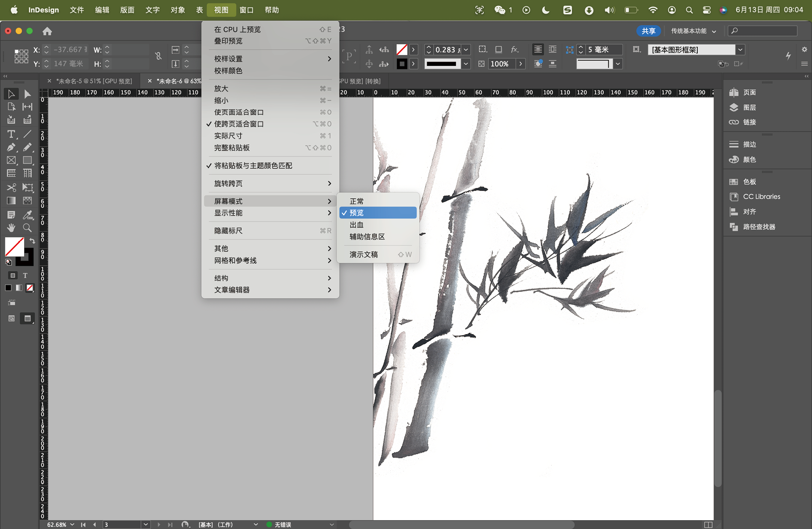Pick the Hand tool
The height and width of the screenshot is (529, 812).
click(11, 228)
